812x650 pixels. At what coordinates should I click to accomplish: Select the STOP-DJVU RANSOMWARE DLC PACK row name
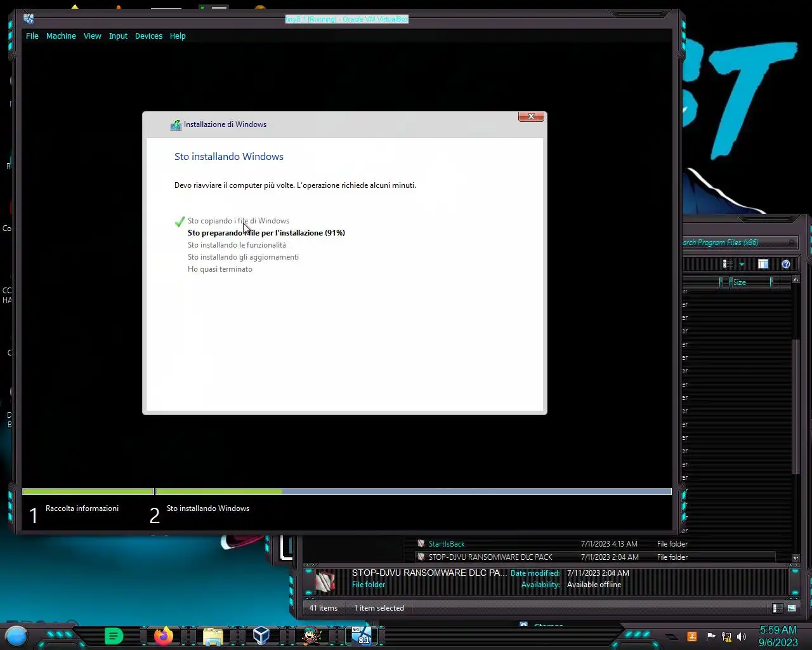(x=490, y=557)
